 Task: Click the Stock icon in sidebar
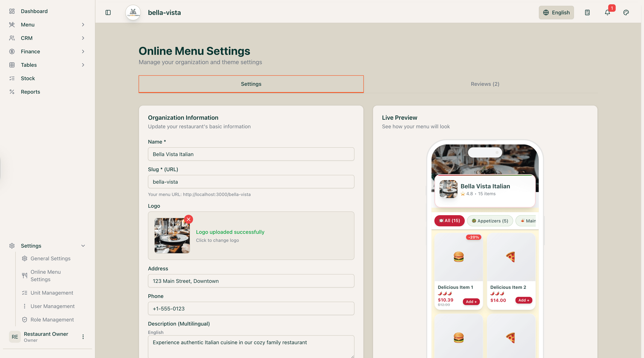pyautogui.click(x=12, y=78)
